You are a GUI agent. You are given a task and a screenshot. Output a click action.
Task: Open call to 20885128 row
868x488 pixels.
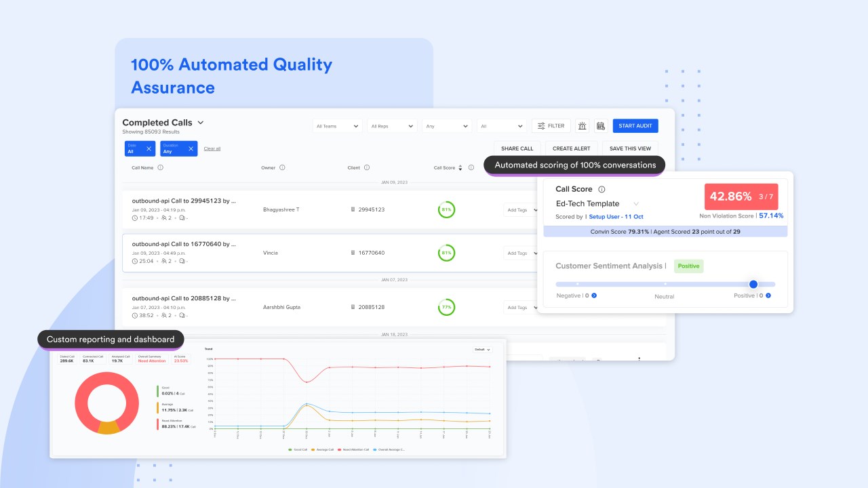coord(329,307)
